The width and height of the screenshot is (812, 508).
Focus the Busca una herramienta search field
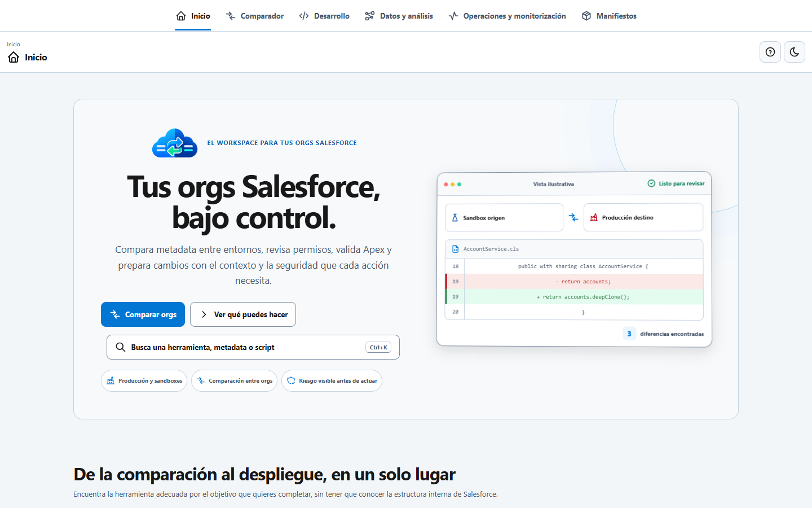[x=253, y=347]
